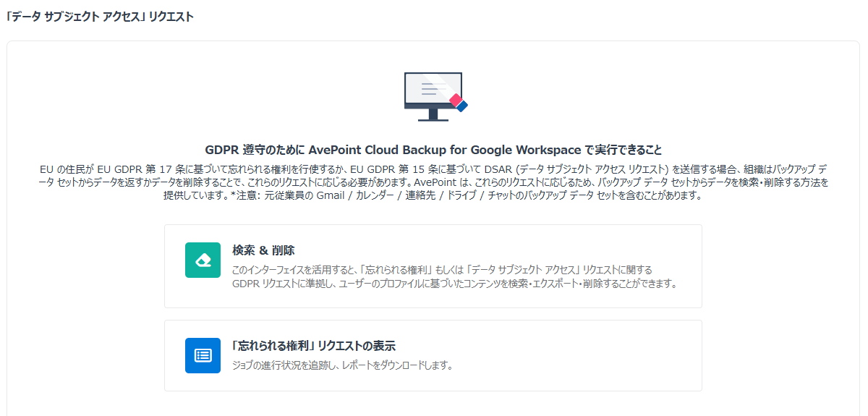Click the ジョブの進行状況を追跡し description text
The height and width of the screenshot is (416, 868).
tap(342, 365)
